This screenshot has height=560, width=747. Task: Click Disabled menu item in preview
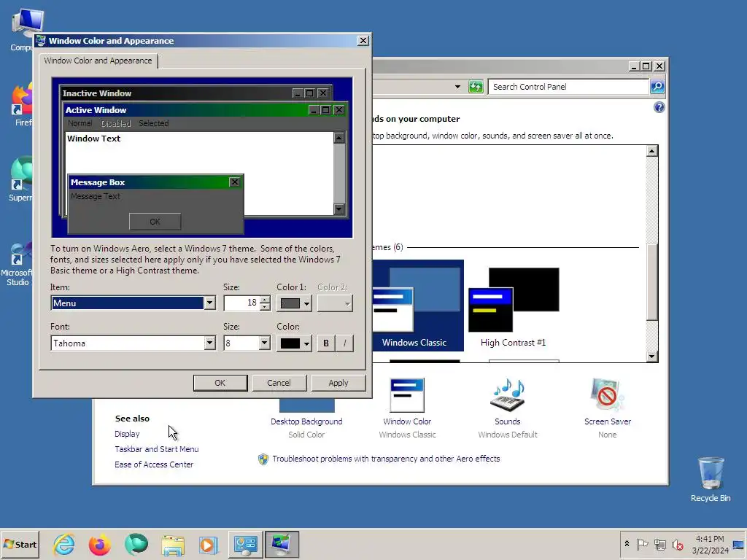pyautogui.click(x=116, y=123)
